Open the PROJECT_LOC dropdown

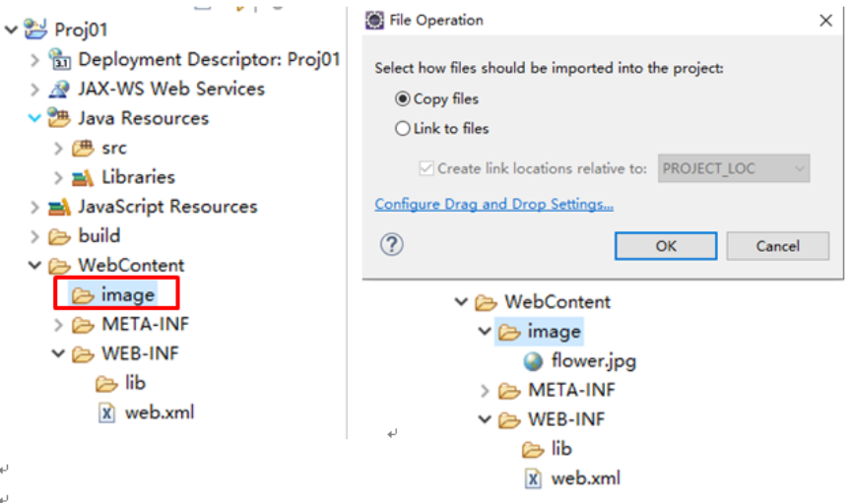(733, 168)
